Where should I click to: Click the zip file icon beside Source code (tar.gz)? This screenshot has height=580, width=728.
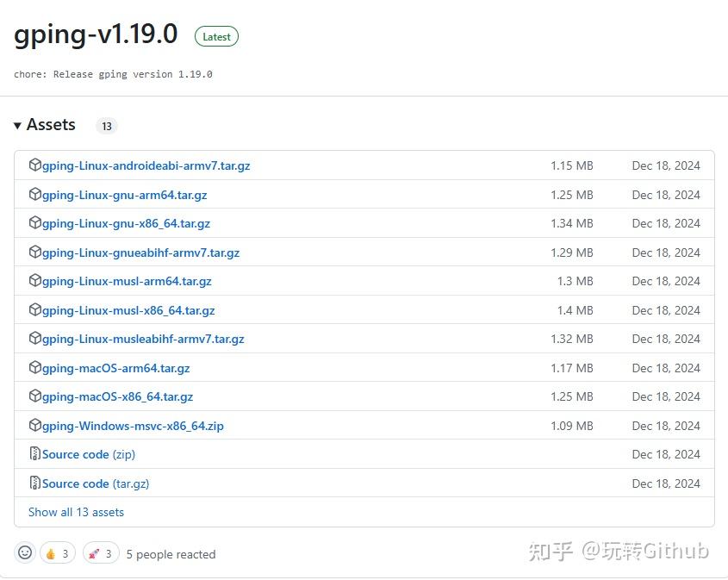pyautogui.click(x=34, y=483)
